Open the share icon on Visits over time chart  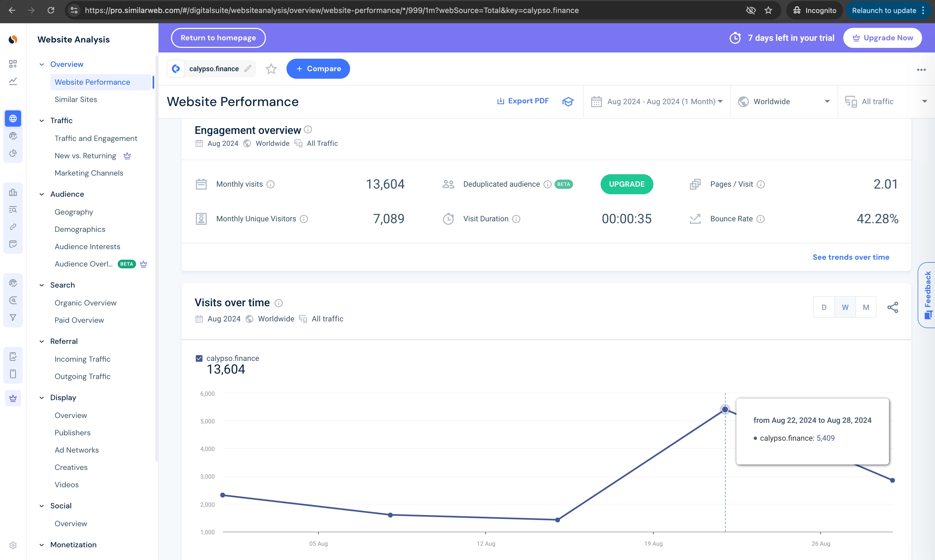point(893,307)
